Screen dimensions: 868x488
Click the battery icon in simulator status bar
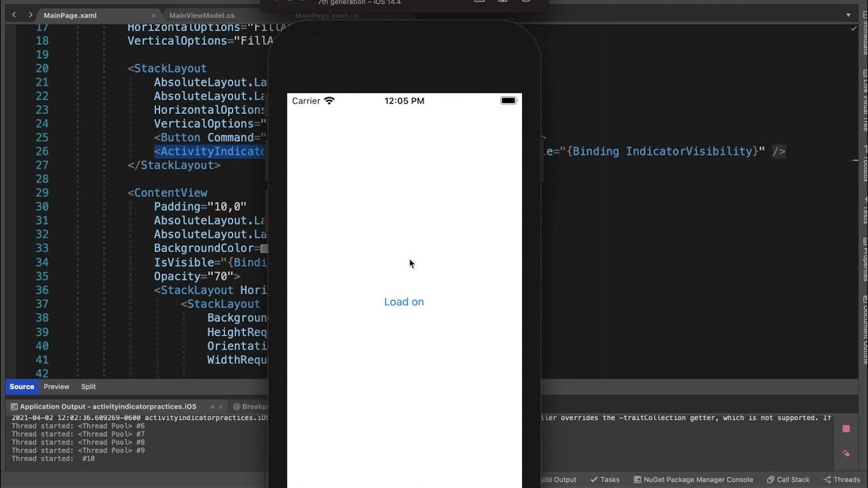click(x=509, y=100)
